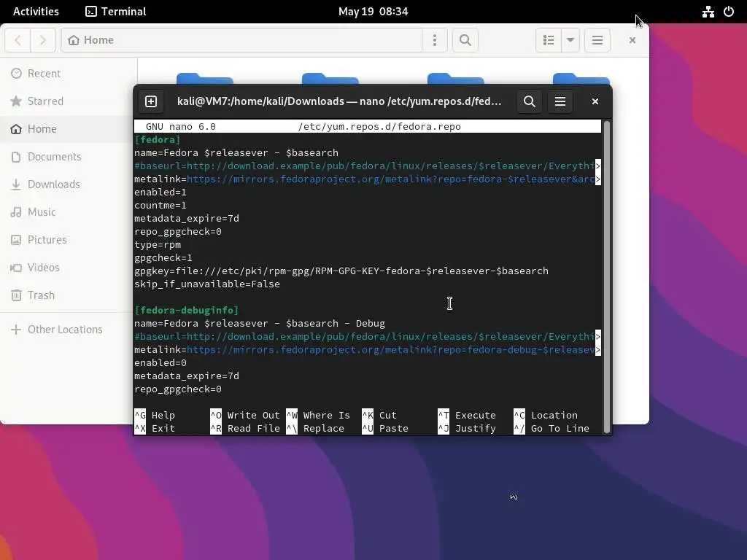Click the ^W Where Is shortcut label
Image resolution: width=747 pixels, height=560 pixels.
[318, 415]
